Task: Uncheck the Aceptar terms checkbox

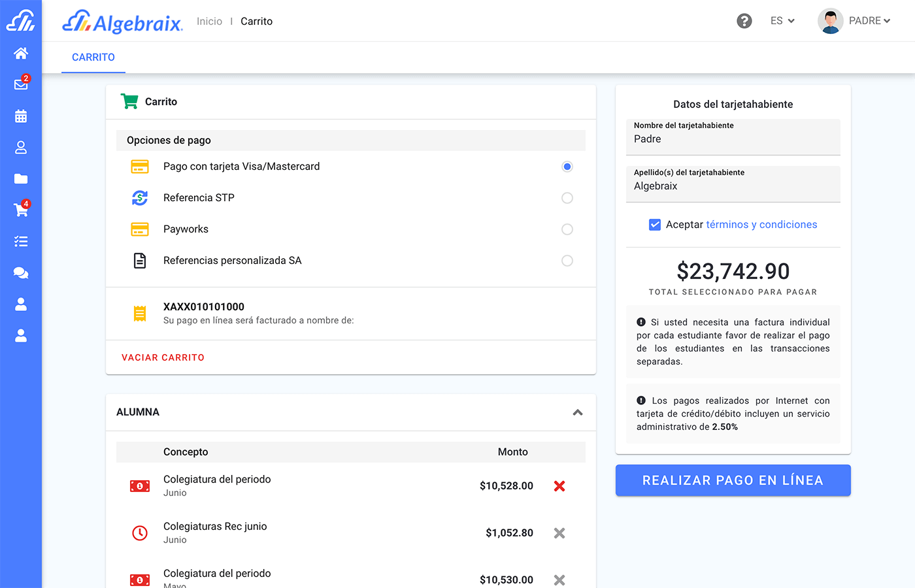Action: coord(654,225)
